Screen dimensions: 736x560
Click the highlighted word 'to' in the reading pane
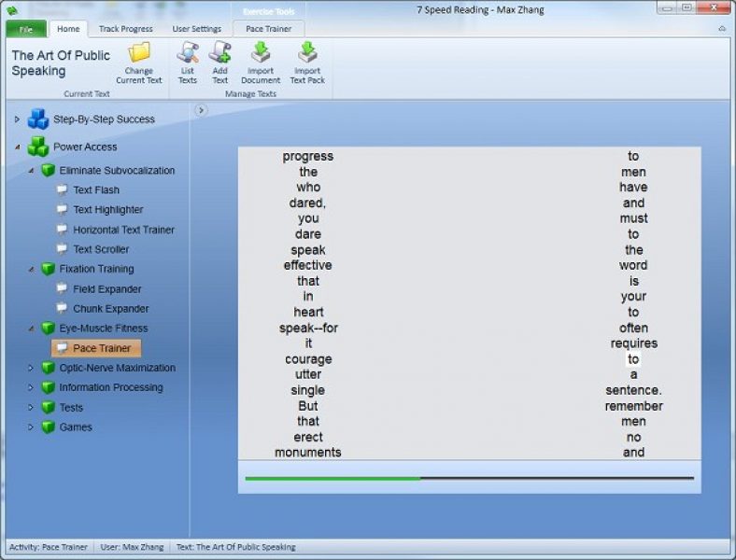pyautogui.click(x=633, y=359)
